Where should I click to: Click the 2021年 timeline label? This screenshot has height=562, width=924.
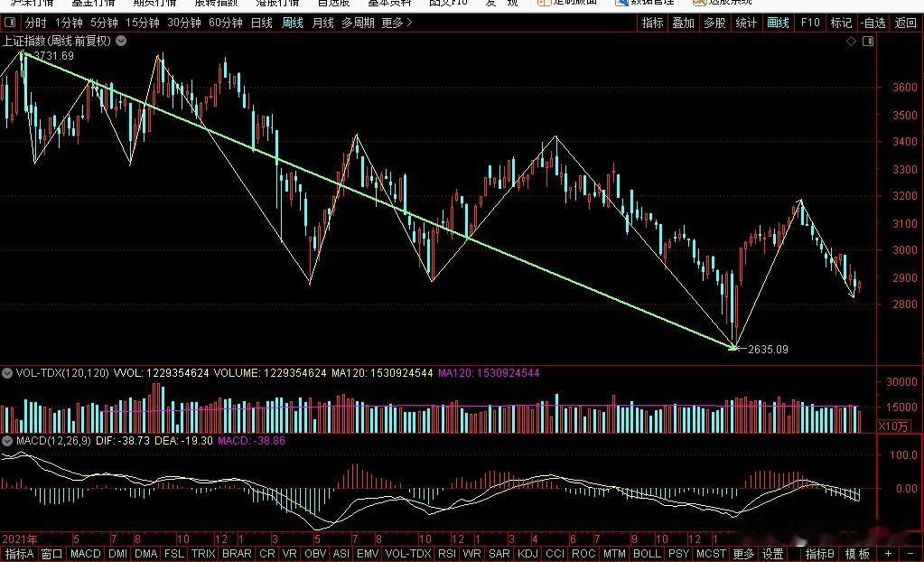click(x=20, y=539)
